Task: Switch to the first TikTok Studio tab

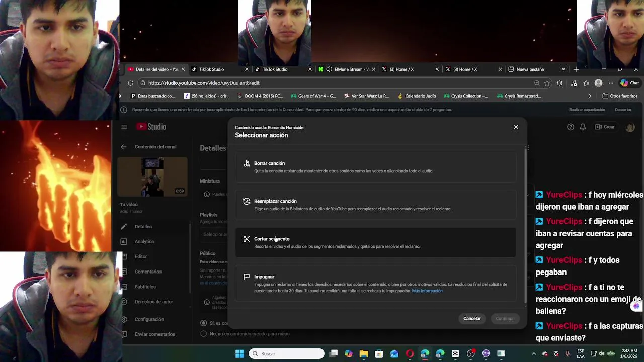Action: pos(218,69)
